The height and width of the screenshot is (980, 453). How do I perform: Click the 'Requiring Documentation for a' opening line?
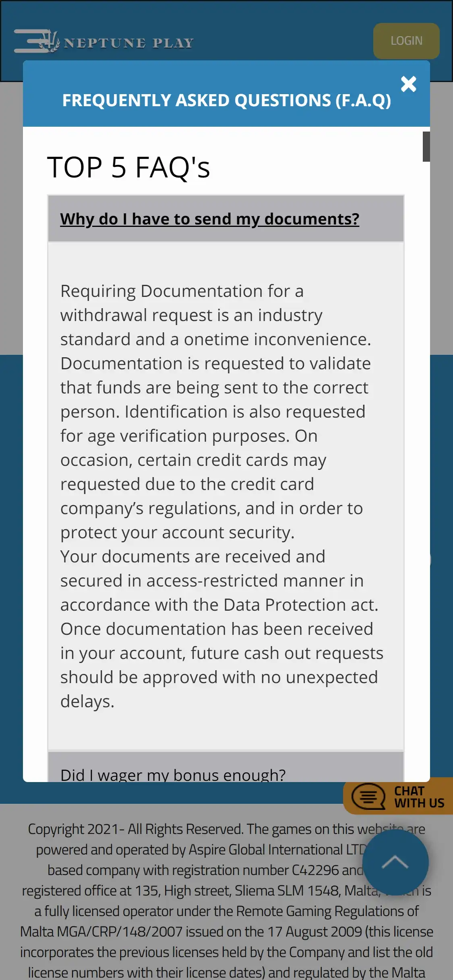(182, 291)
